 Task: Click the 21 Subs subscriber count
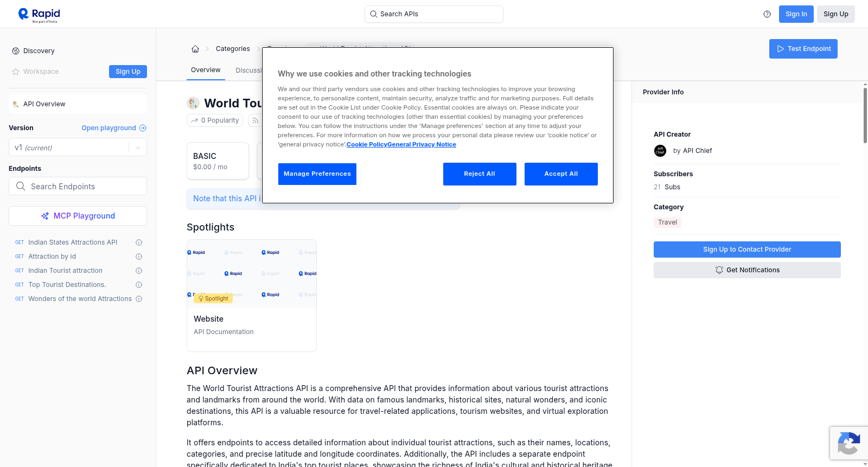(x=667, y=187)
